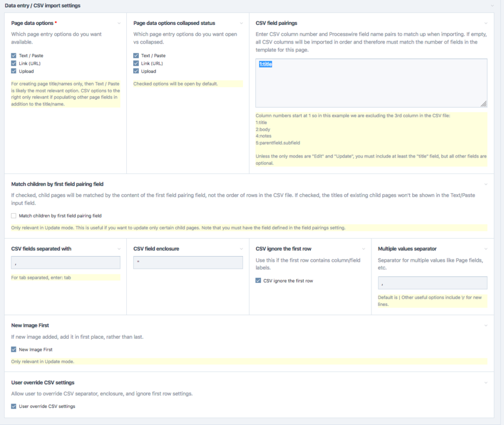Focus the CSV fields separated with input
Viewport: 504px width, 425px height.
[66, 262]
